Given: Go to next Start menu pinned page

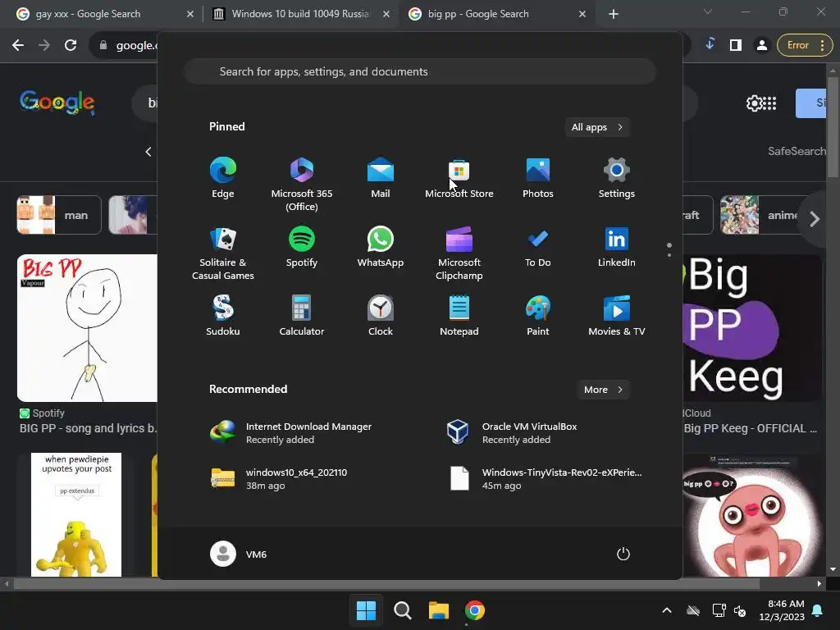Looking at the screenshot, I should [x=669, y=254].
